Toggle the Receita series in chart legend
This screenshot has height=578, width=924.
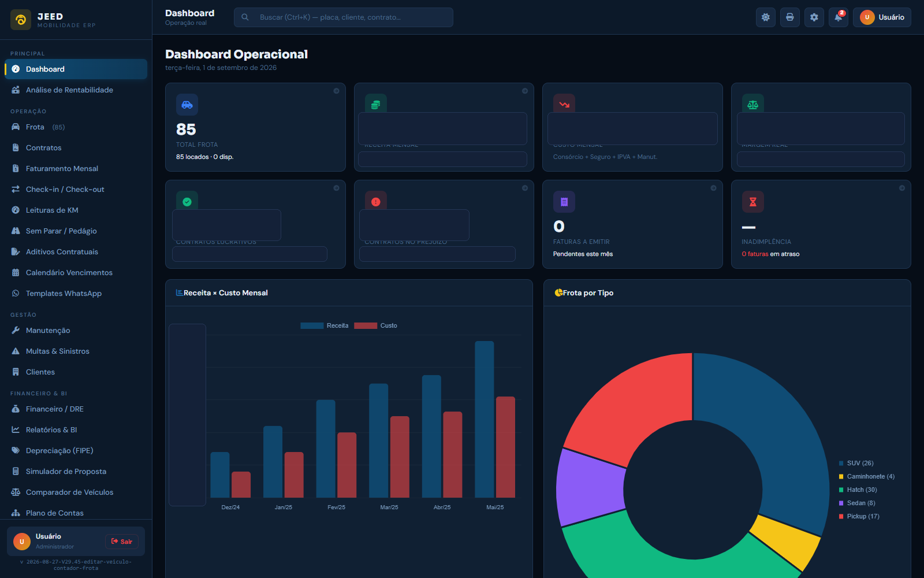(x=325, y=325)
